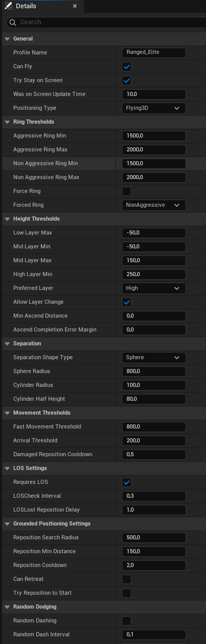Viewport: 206px width, 644px height.
Task: Select the Separation Shape Type label
Action: point(43,358)
